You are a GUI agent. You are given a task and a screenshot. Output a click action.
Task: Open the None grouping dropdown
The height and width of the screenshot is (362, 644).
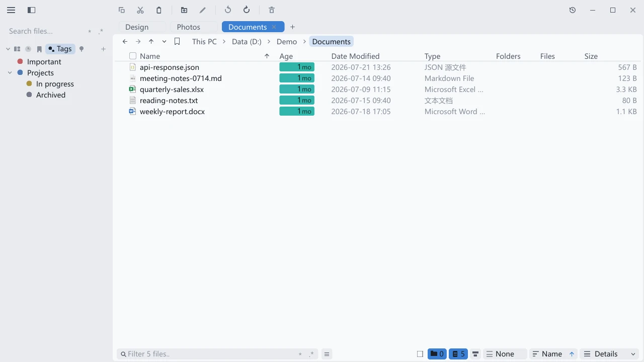[x=505, y=354]
